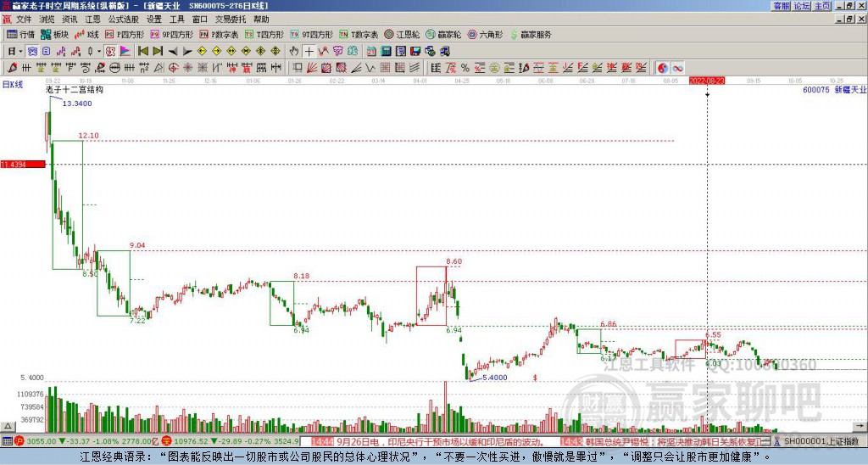This screenshot has height=465, width=868.
Task: Select the red pencil drawing tool
Action: click(x=11, y=68)
